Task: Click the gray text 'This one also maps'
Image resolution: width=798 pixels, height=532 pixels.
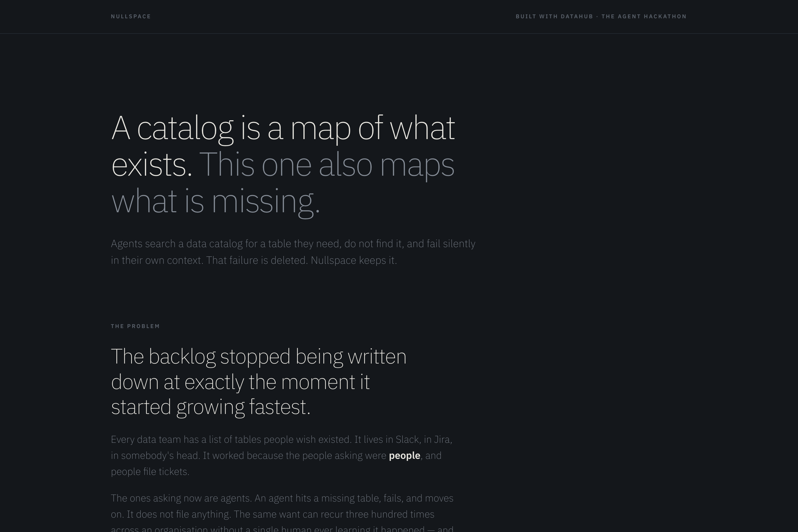Action: pyautogui.click(x=326, y=165)
